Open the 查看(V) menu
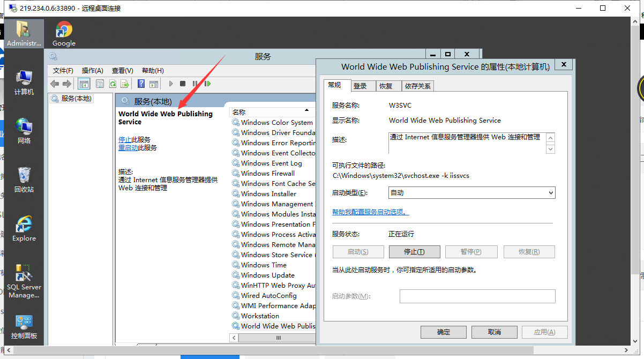 point(122,71)
